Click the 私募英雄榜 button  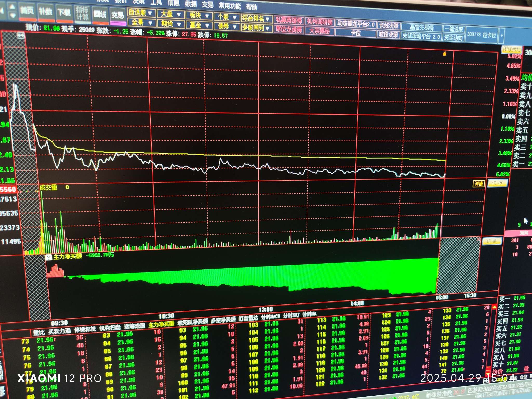coord(289,21)
